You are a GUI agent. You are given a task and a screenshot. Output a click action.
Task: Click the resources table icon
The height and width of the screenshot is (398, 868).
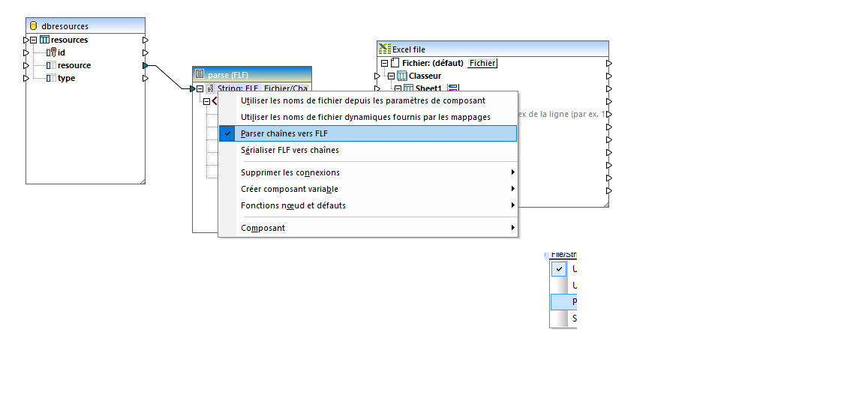45,40
